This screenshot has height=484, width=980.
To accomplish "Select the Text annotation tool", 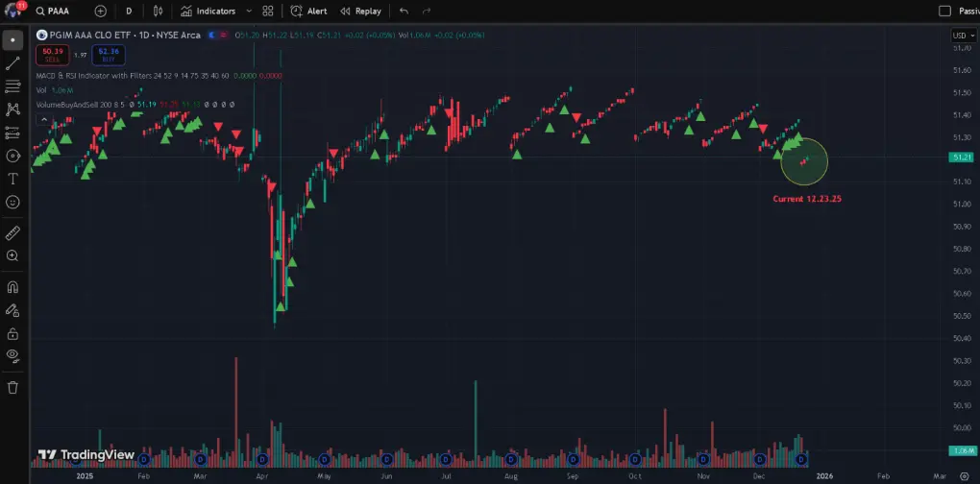I will point(12,179).
